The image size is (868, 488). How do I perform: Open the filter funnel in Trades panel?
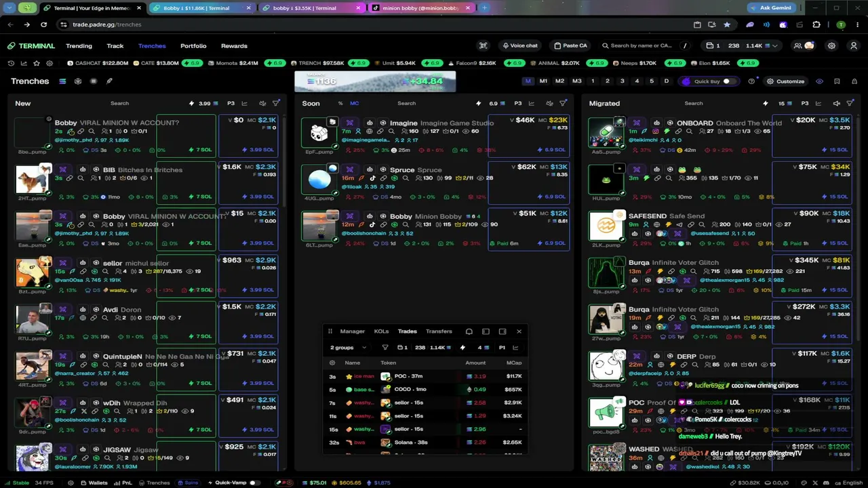(x=385, y=348)
